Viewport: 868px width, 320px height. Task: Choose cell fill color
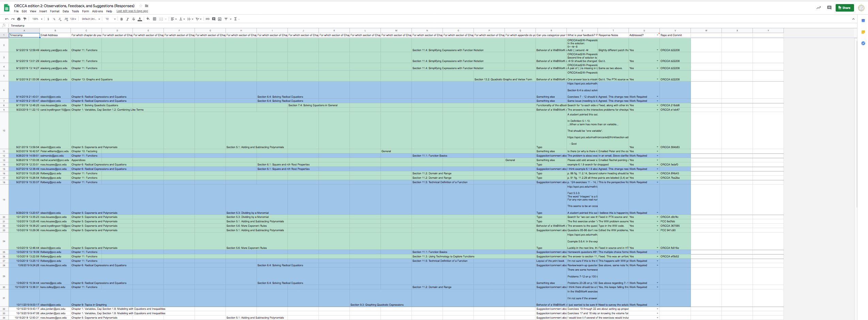point(148,19)
